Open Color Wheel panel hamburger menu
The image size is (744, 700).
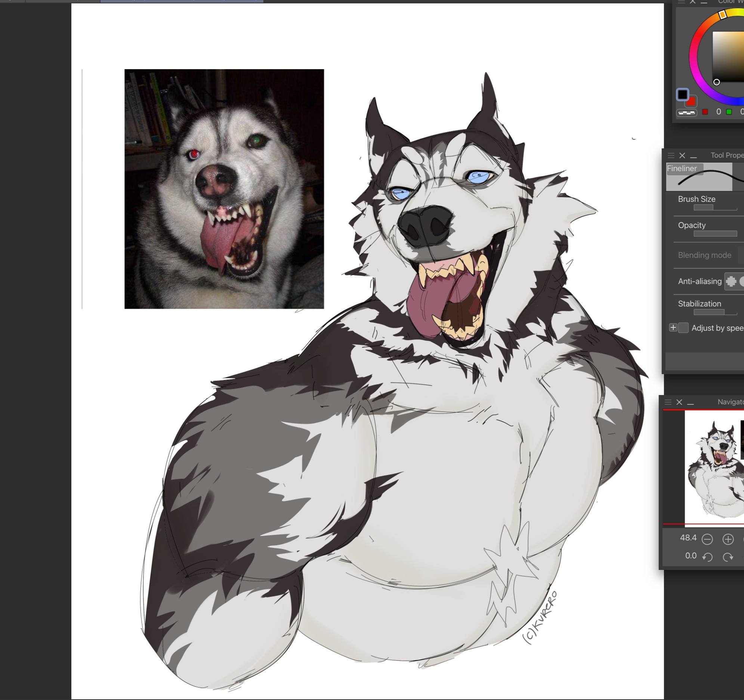tap(682, 2)
